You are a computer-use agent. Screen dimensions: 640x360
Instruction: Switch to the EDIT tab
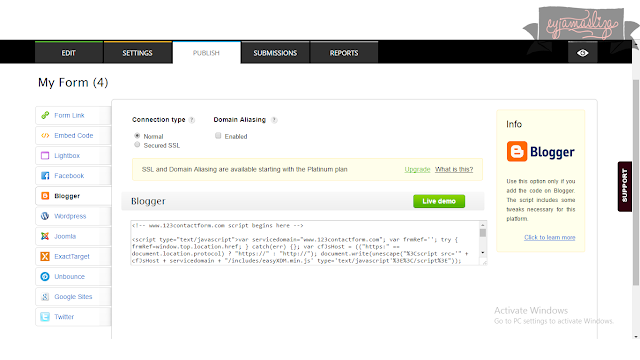point(69,53)
